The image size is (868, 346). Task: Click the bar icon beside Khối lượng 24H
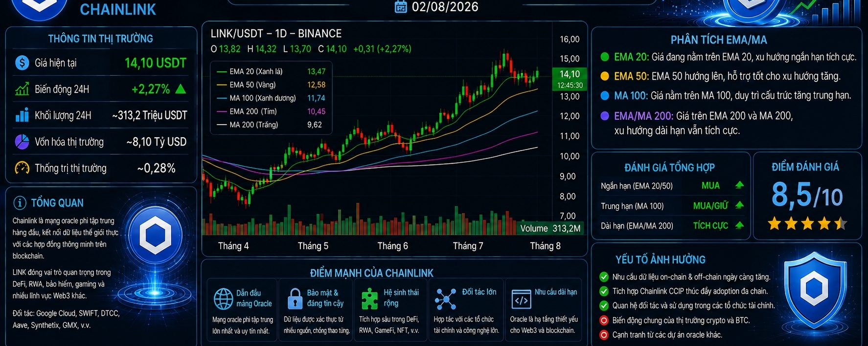22,115
